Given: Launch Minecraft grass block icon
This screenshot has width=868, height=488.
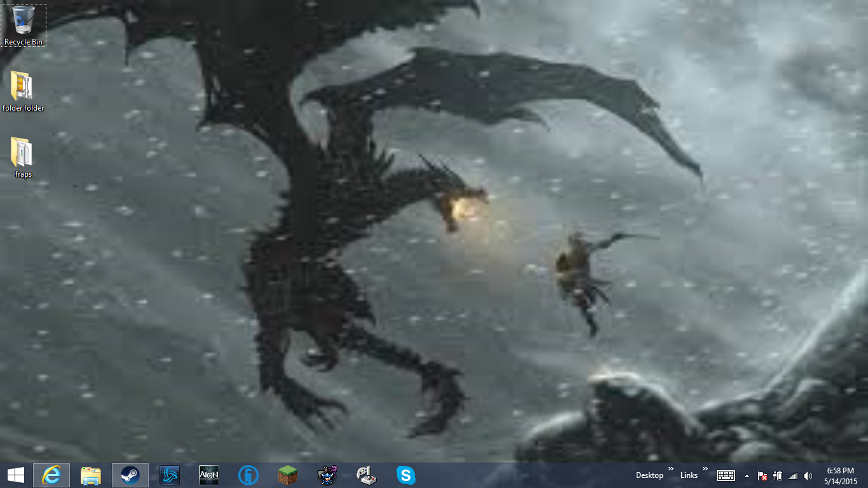Looking at the screenshot, I should coord(288,475).
